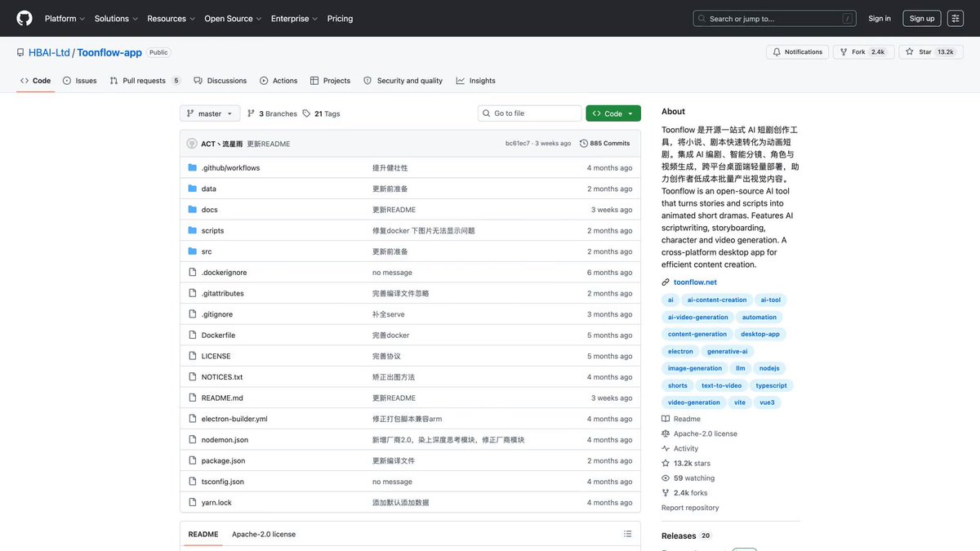Open the master branch dropdown
980x551 pixels.
pos(210,113)
